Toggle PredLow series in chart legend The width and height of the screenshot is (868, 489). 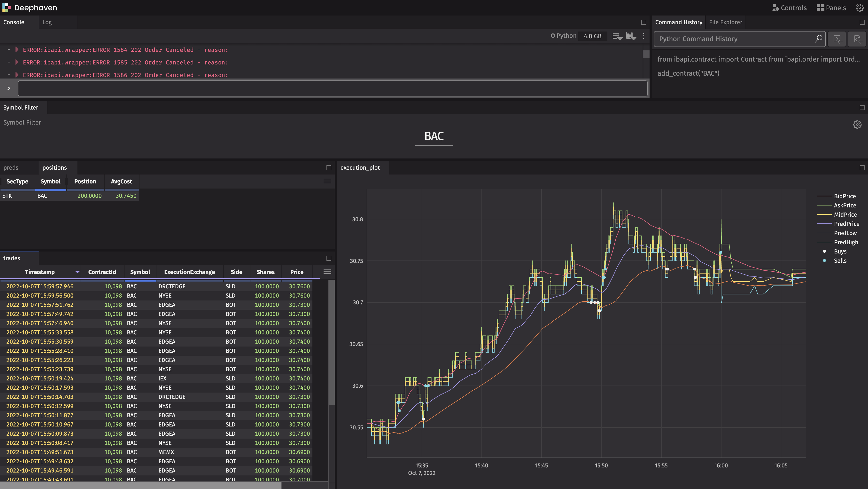point(837,233)
